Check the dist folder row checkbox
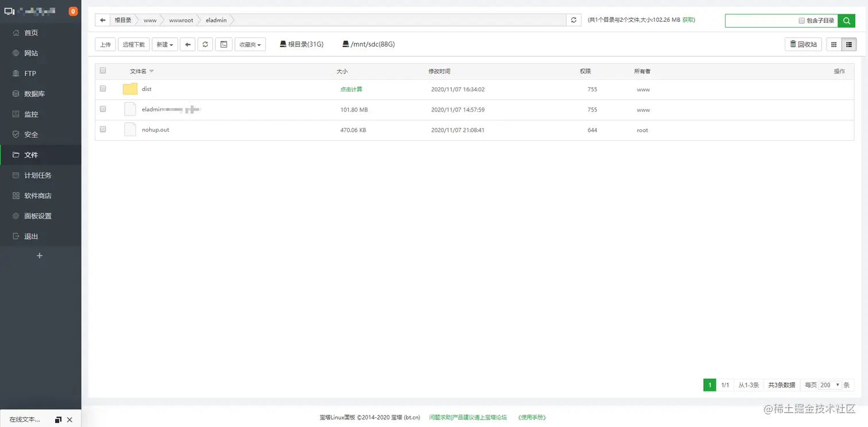 [103, 89]
